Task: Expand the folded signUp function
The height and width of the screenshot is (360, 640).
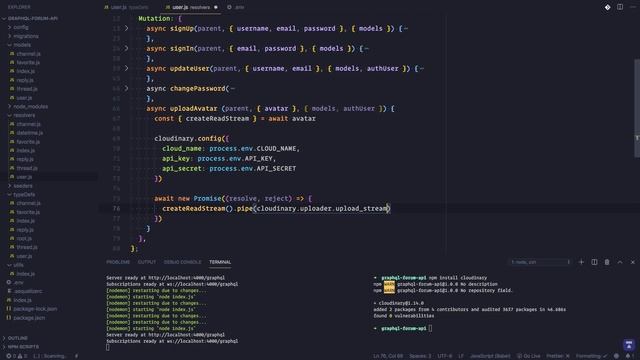Action: click(127, 28)
